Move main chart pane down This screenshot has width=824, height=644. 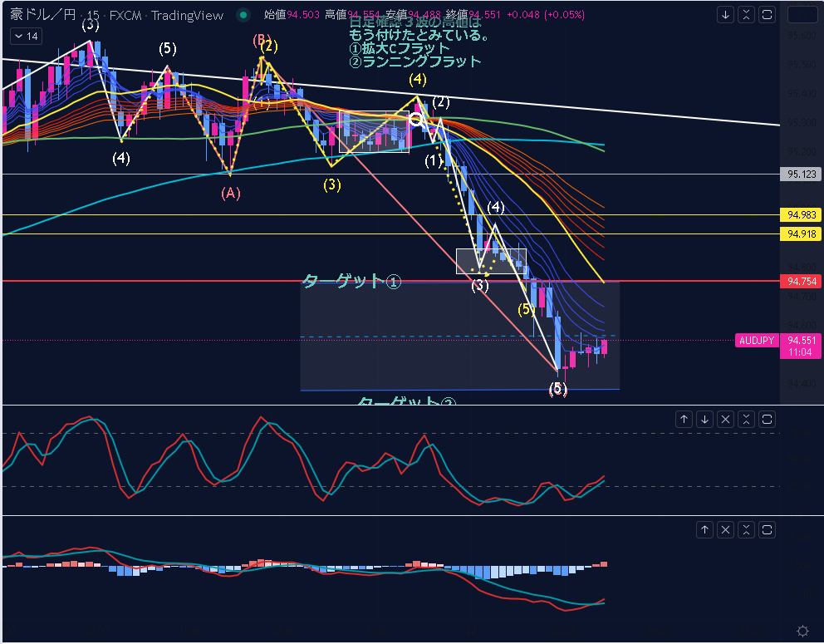(725, 15)
